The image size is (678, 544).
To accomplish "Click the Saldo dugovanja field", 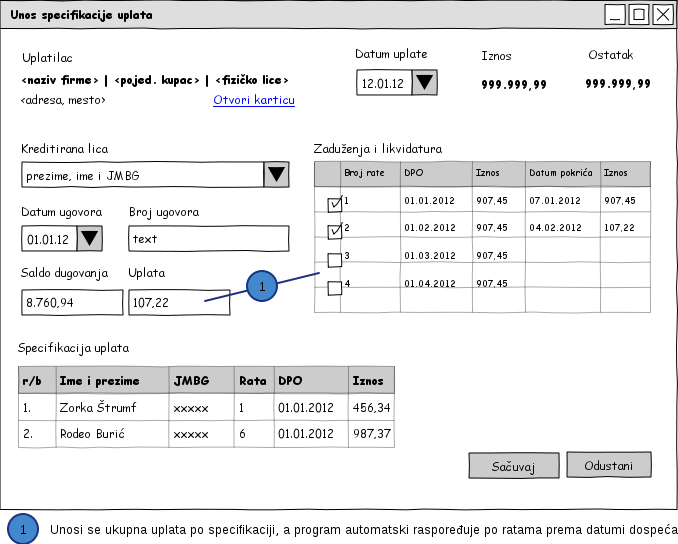I will coord(72,302).
